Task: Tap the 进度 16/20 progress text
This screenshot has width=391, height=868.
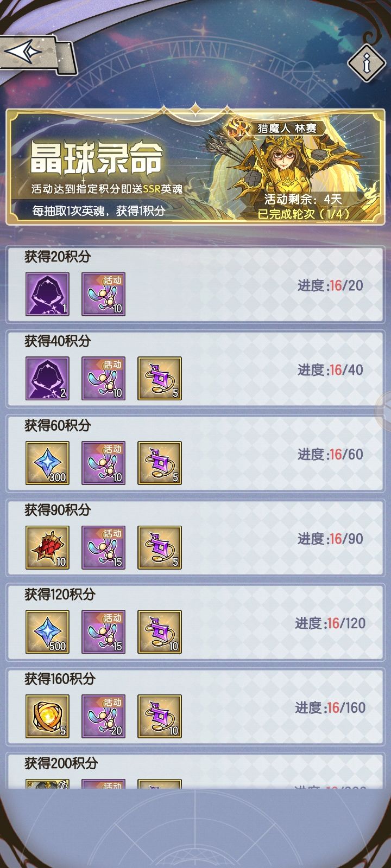Action: point(330,285)
